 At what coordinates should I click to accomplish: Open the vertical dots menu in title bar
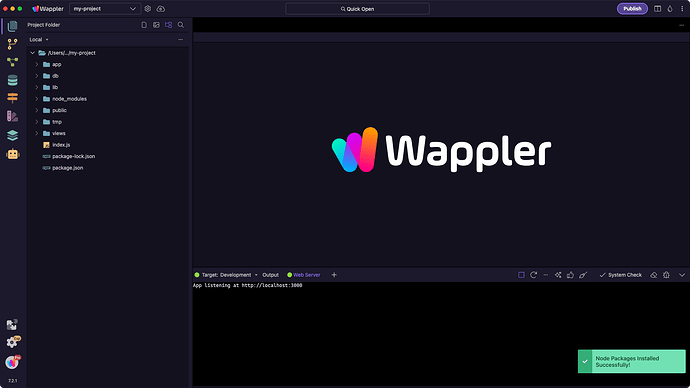[x=682, y=9]
